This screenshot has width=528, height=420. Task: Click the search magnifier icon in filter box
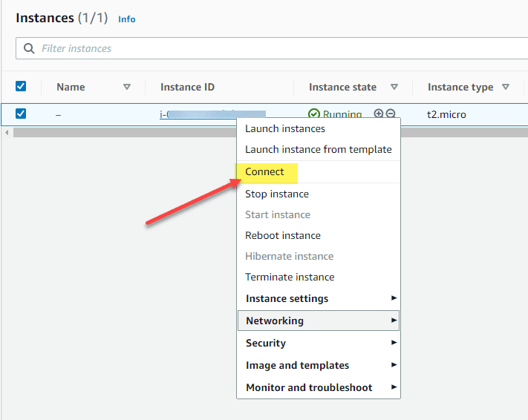[29, 48]
